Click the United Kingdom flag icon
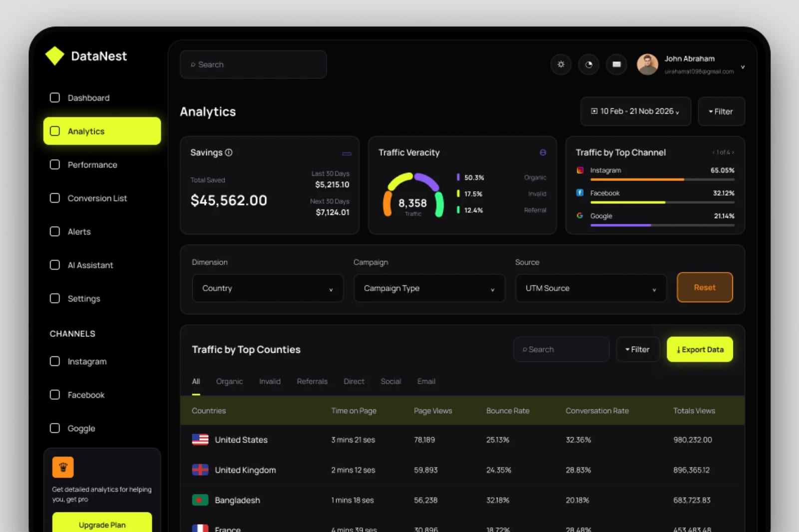The height and width of the screenshot is (532, 799). [x=200, y=470]
